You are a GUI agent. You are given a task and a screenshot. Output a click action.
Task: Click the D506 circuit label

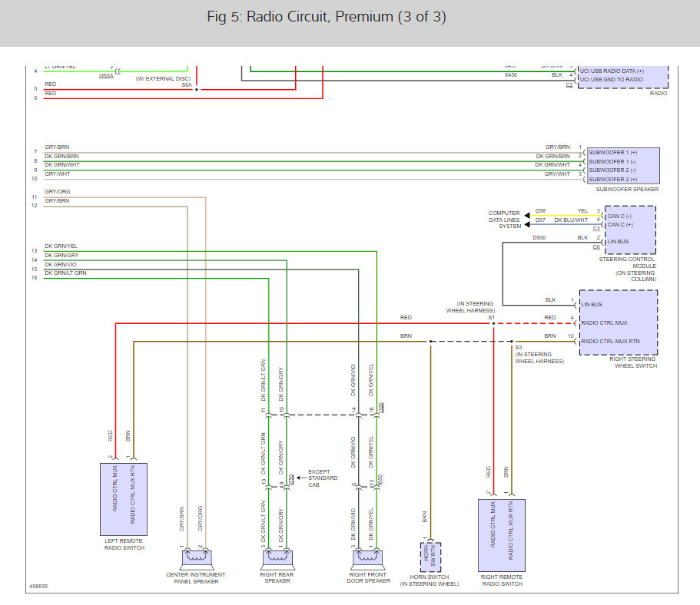pyautogui.click(x=539, y=238)
